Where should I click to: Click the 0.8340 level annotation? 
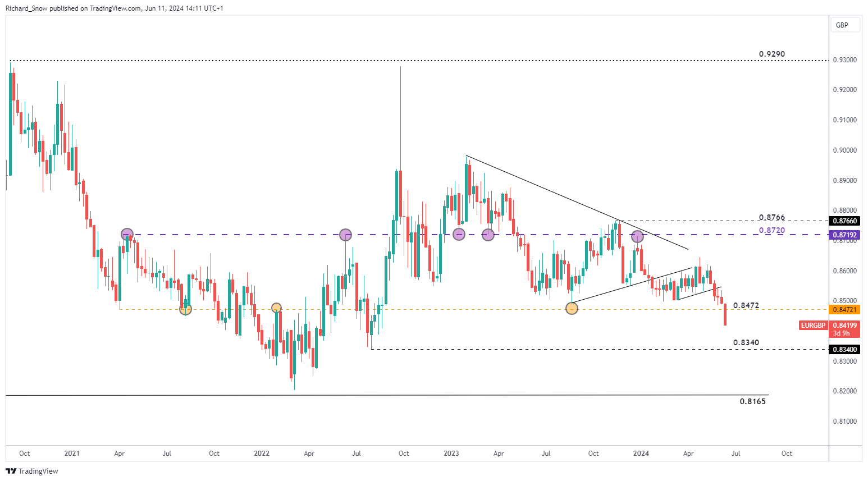click(x=746, y=343)
